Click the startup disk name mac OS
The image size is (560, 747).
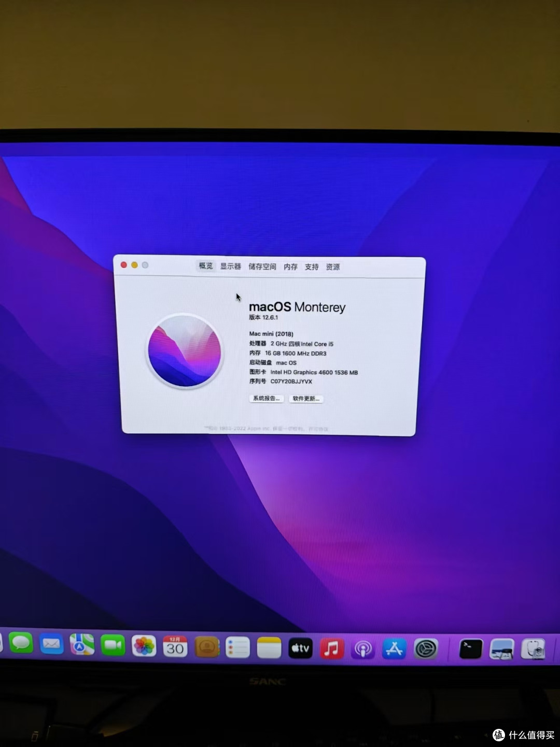tap(286, 363)
